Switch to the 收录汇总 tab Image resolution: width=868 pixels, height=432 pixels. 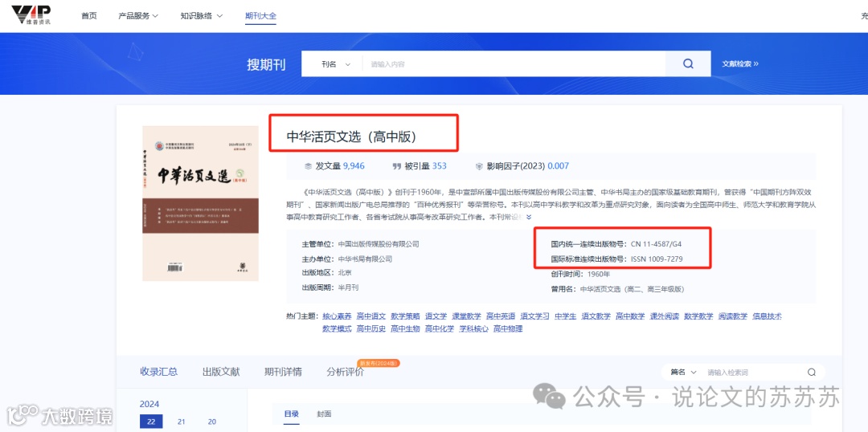pos(159,372)
